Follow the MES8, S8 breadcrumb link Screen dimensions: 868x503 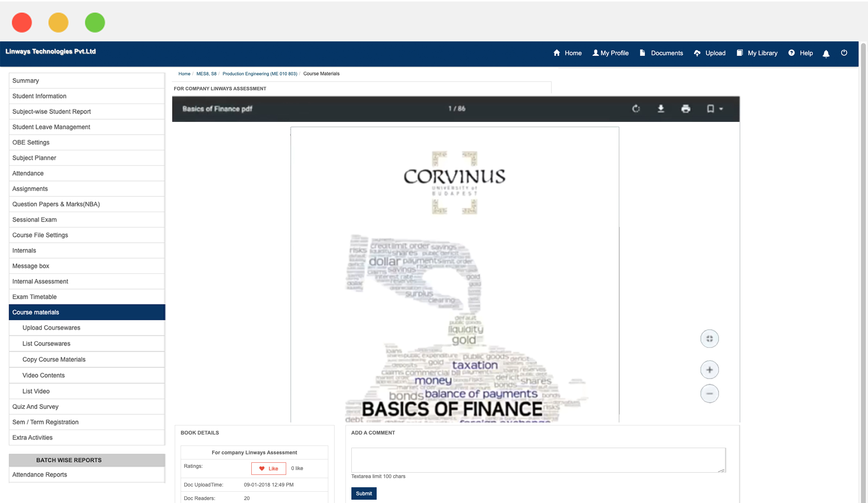point(206,74)
